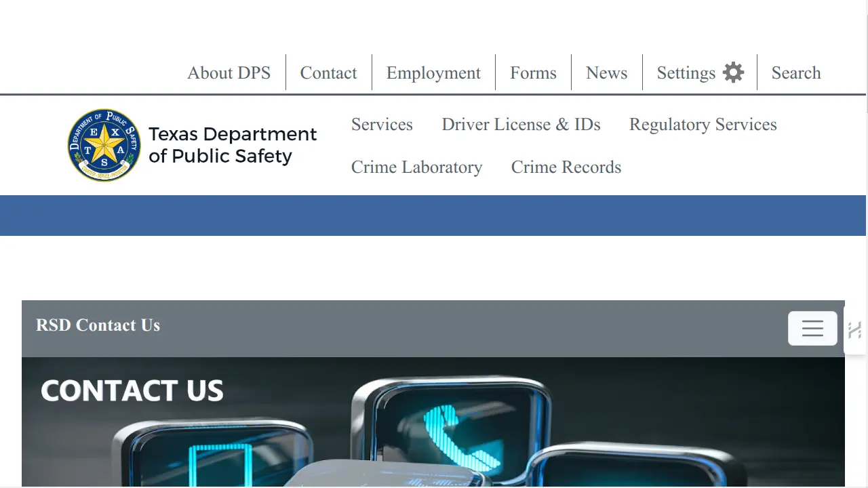Open the Employment page

[433, 73]
